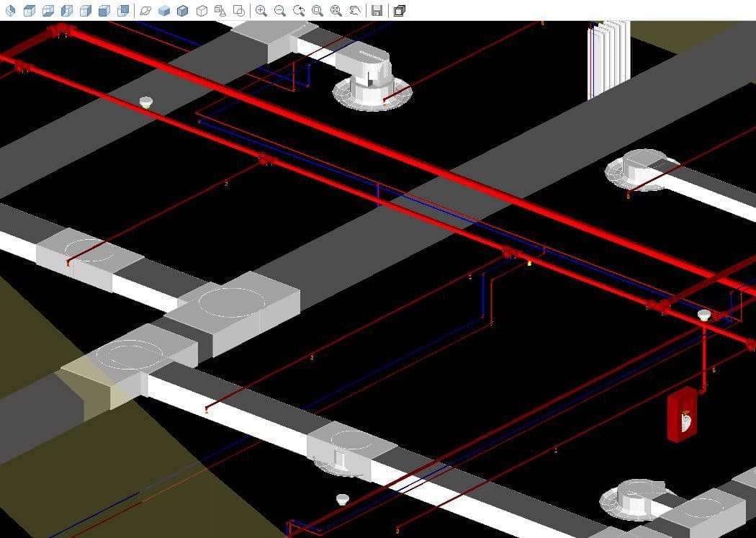Activate zoom window tool
This screenshot has height=538, width=756.
coord(317,10)
